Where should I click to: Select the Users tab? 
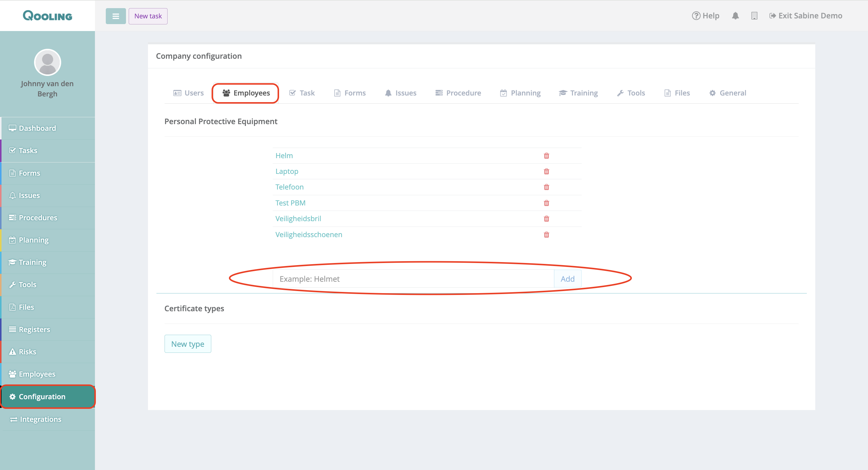189,93
